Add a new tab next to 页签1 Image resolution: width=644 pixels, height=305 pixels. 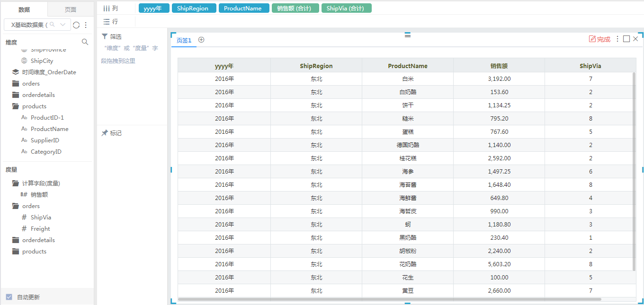201,40
